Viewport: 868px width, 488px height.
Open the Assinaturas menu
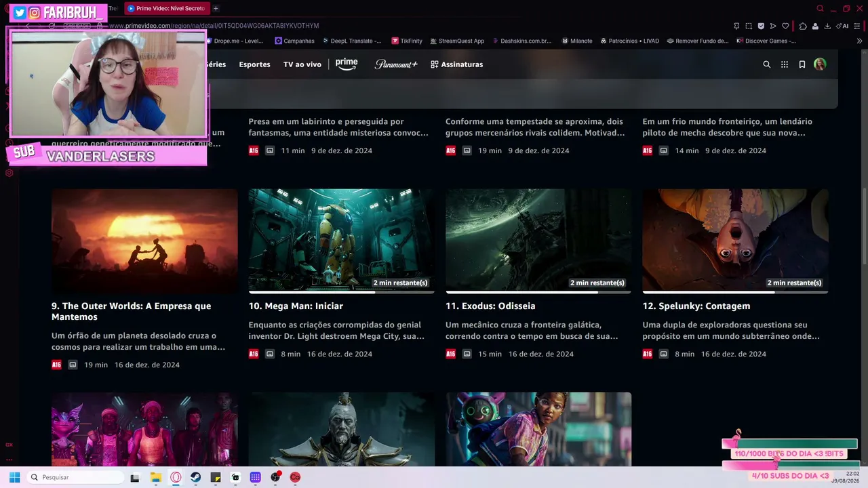coord(456,64)
